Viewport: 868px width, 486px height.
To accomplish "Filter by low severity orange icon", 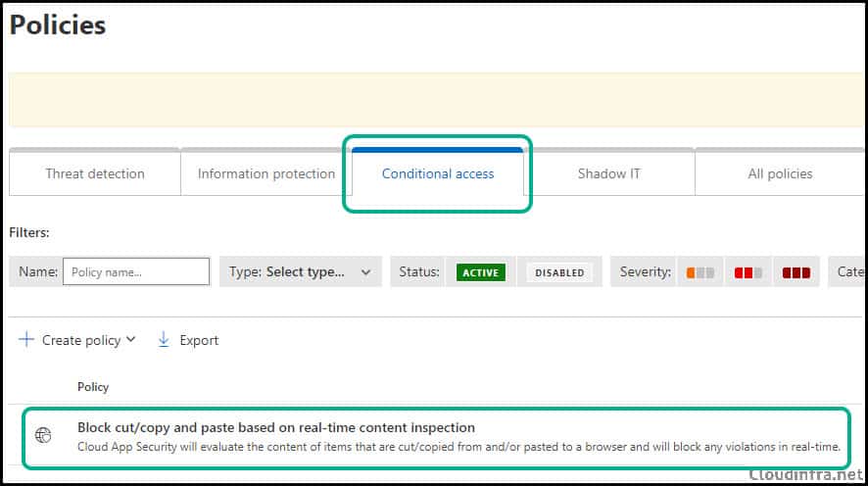I will (x=699, y=272).
